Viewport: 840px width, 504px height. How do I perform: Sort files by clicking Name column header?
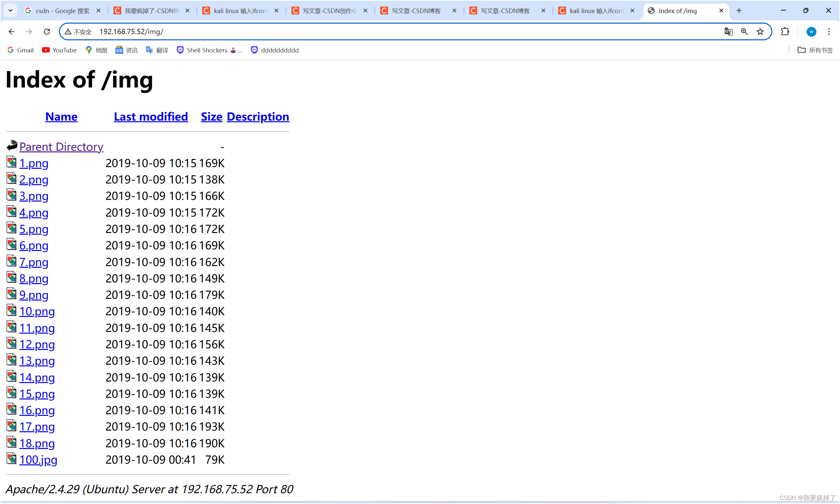(61, 116)
